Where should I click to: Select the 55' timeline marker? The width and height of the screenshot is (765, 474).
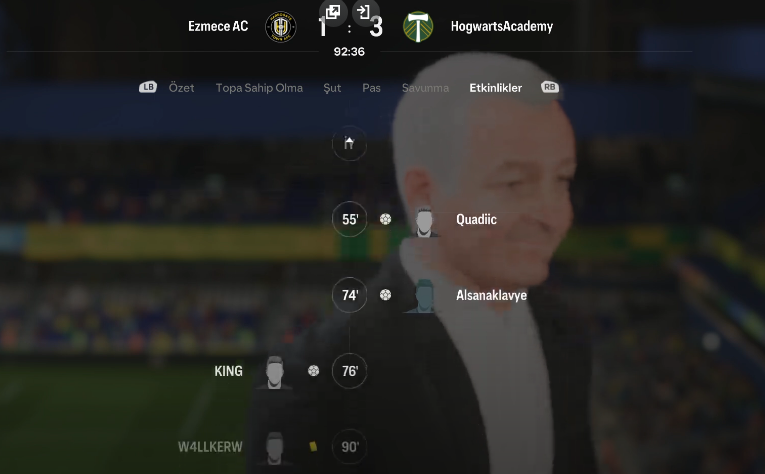[349, 219]
